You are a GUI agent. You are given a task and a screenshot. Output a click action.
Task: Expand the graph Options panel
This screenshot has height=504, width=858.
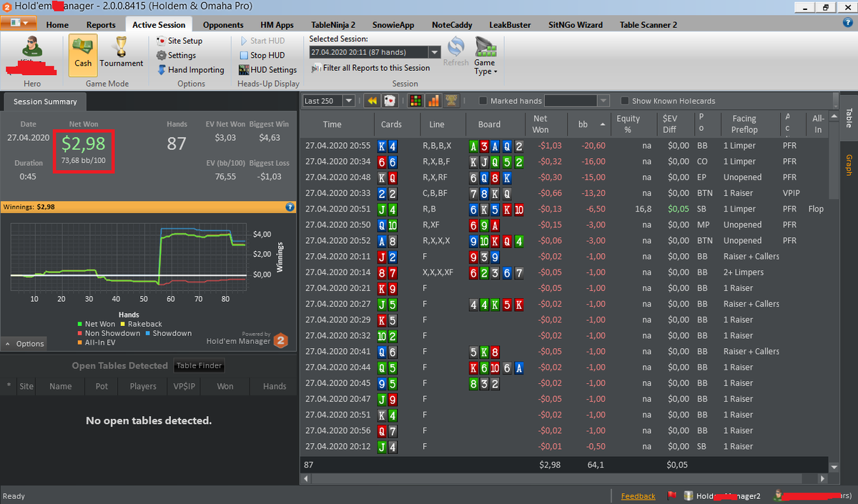(24, 344)
